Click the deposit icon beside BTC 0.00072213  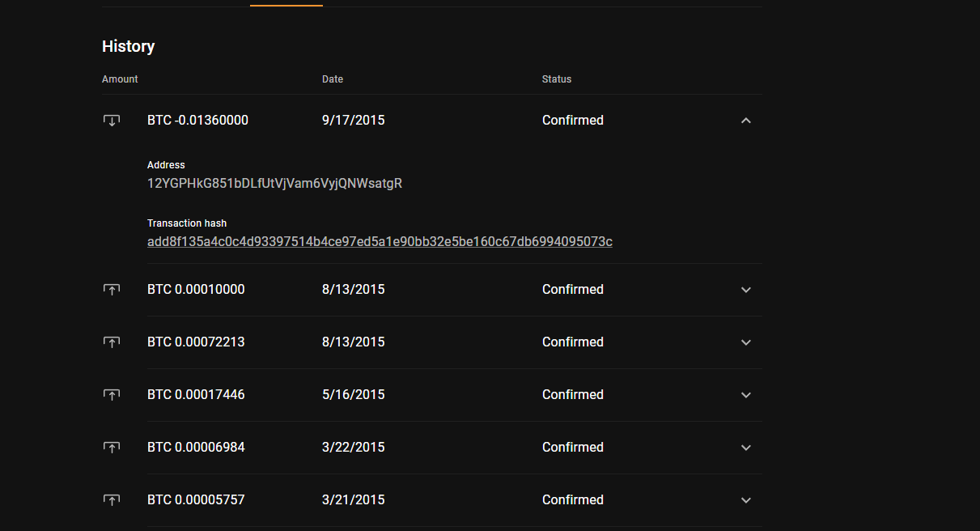(112, 342)
